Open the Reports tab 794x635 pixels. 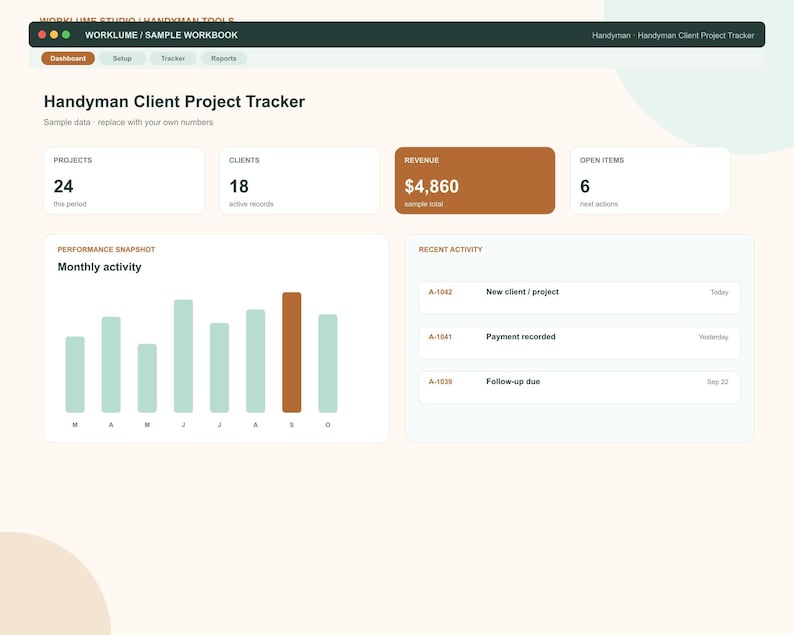click(223, 58)
